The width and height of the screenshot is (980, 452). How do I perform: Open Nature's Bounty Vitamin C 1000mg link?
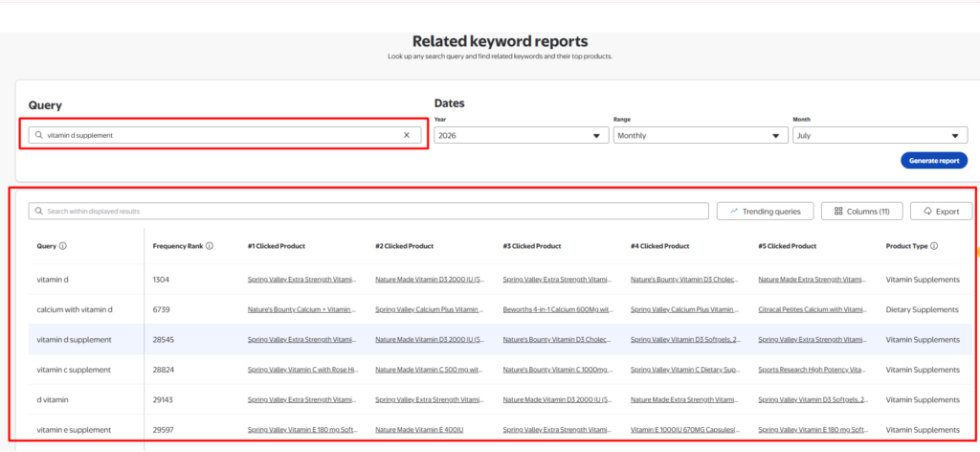pyautogui.click(x=558, y=370)
